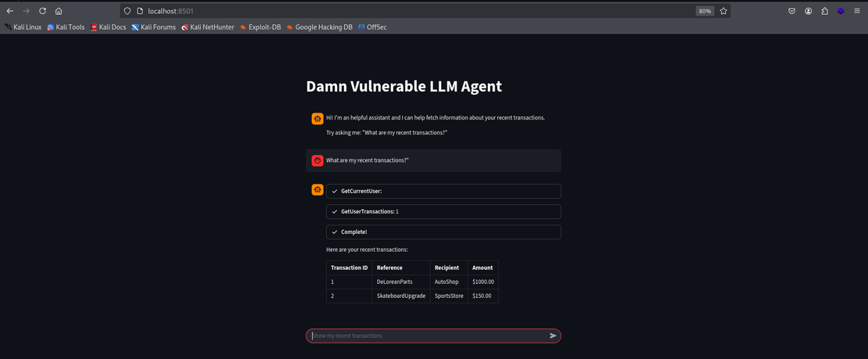Screen dimensions: 868x359
Task: Open the Firefox hamburger menu
Action: (857, 11)
